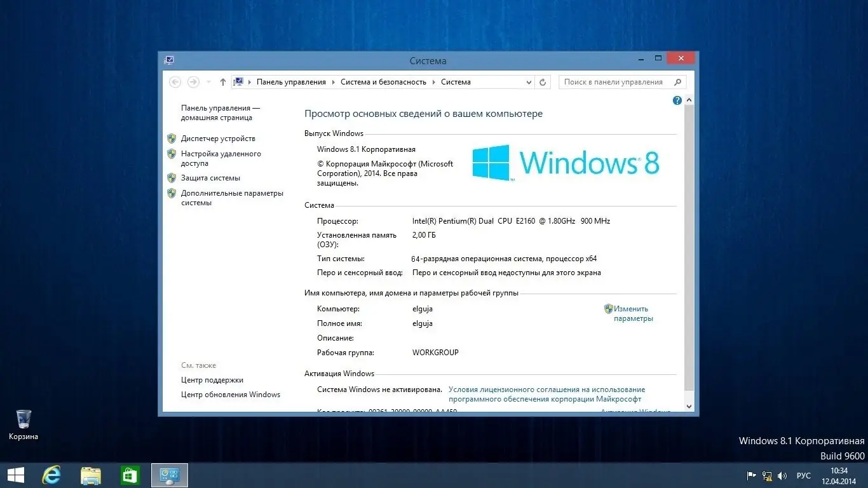Image resolution: width=868 pixels, height=488 pixels.
Task: Open the Корзина recycle bin icon on desktop
Action: pyautogui.click(x=24, y=425)
